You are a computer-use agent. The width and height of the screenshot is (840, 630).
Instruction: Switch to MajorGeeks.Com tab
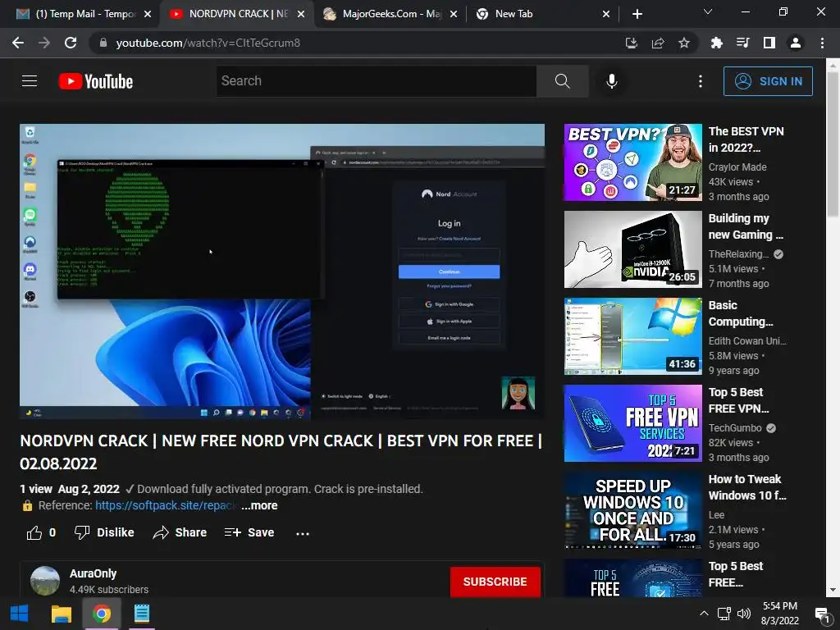[391, 14]
